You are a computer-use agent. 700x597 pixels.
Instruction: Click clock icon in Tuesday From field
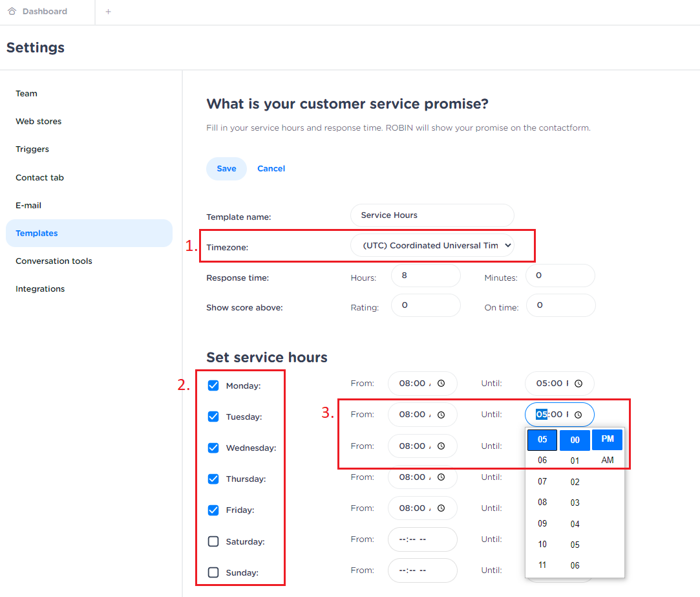coord(441,415)
